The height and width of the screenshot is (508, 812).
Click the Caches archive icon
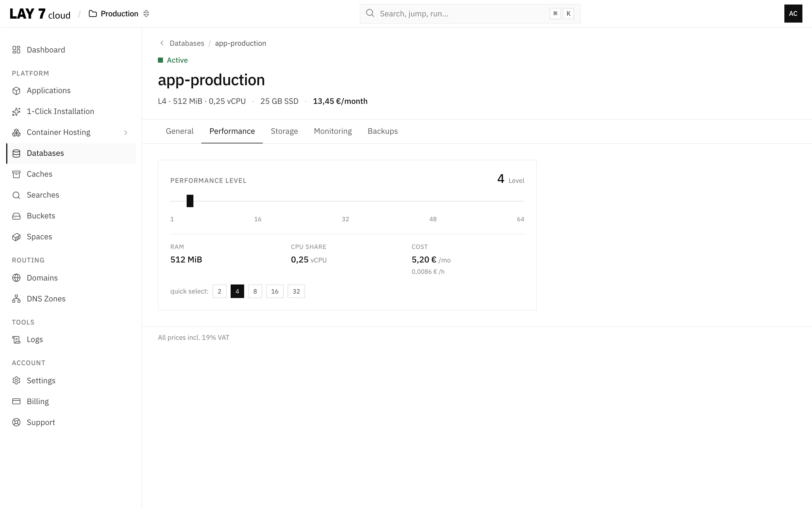tap(16, 174)
